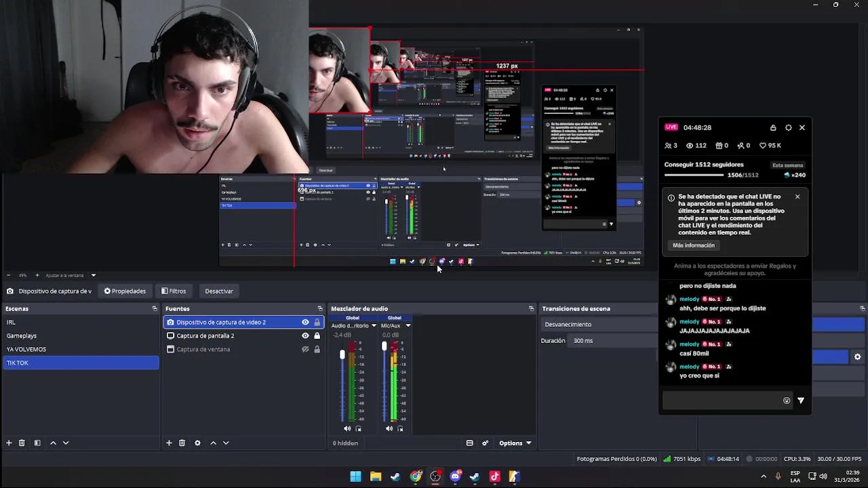The width and height of the screenshot is (868, 488).
Task: Select Captura de pantalla 2 source row
Action: [243, 335]
